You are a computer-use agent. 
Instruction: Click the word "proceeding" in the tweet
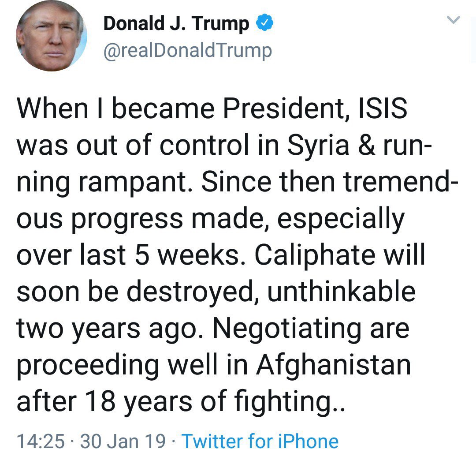click(x=89, y=364)
